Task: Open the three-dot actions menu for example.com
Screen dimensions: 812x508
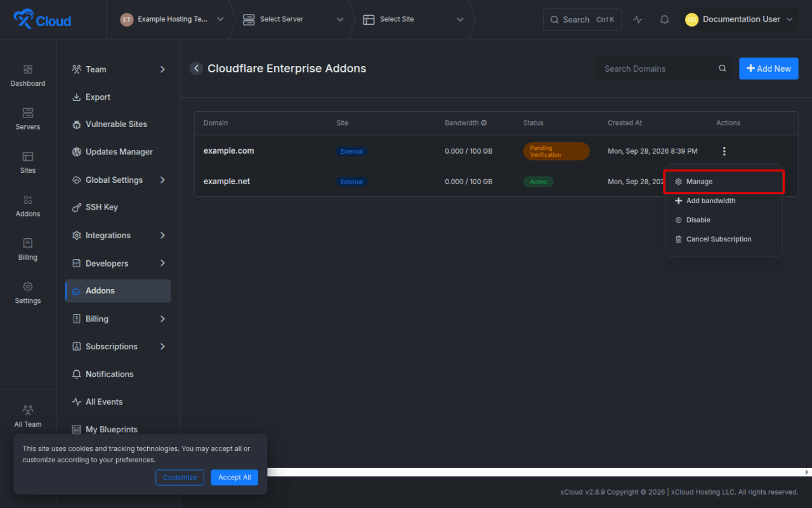Action: coord(724,151)
